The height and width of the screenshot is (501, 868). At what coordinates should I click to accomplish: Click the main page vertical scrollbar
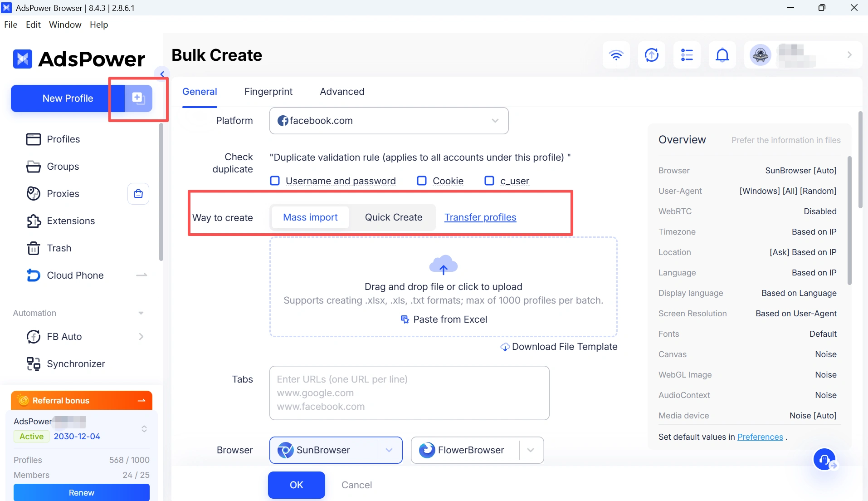click(860, 160)
